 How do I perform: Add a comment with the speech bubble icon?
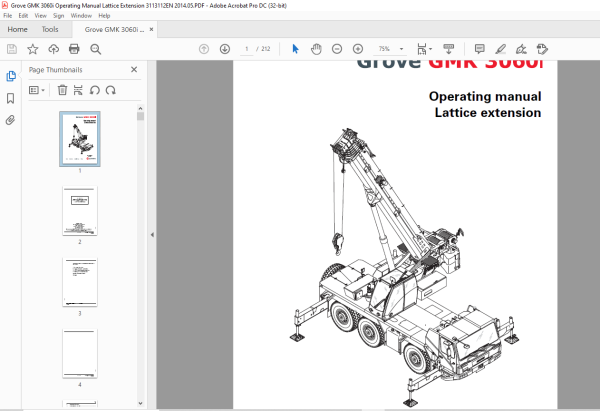point(479,49)
